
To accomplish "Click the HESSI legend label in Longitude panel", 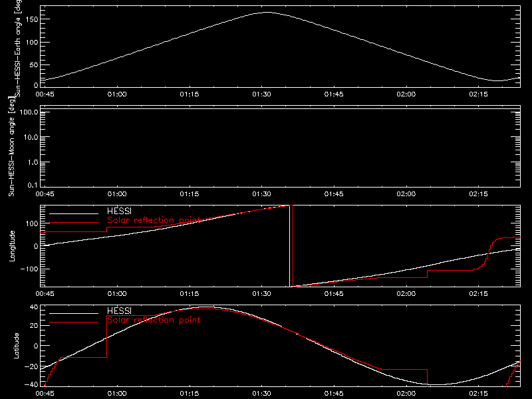I will (x=119, y=211).
